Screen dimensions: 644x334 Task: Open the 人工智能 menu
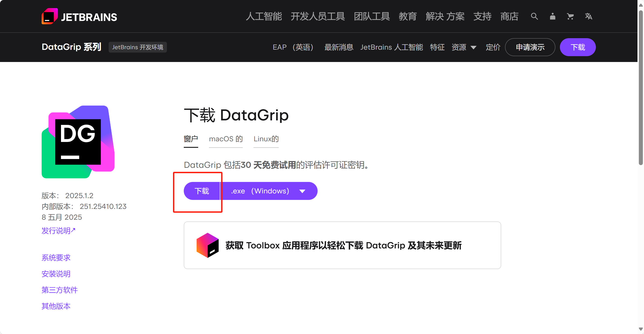tap(264, 16)
